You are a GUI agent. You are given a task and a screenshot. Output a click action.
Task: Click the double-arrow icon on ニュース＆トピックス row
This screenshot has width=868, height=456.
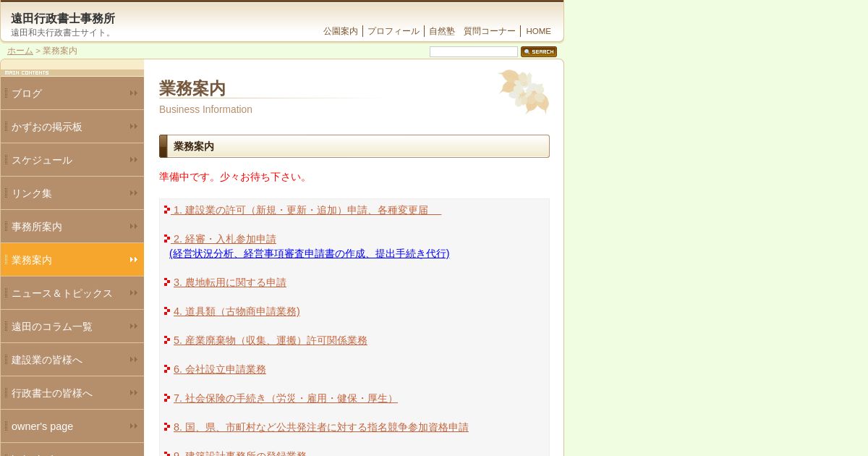(x=134, y=293)
